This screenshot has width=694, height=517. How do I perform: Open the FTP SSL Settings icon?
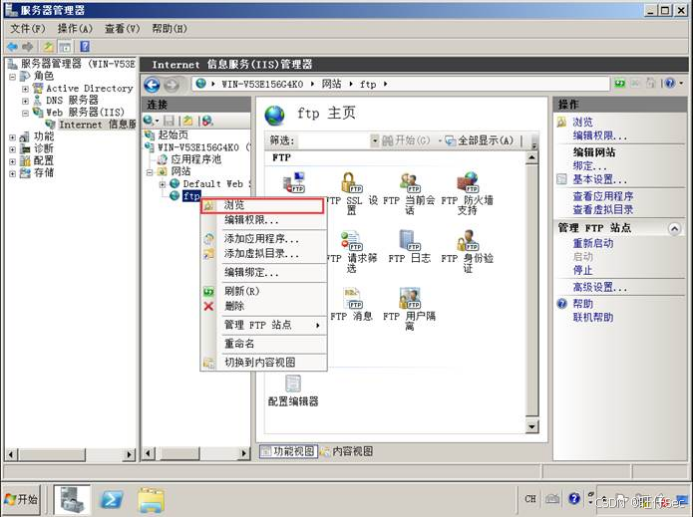352,193
